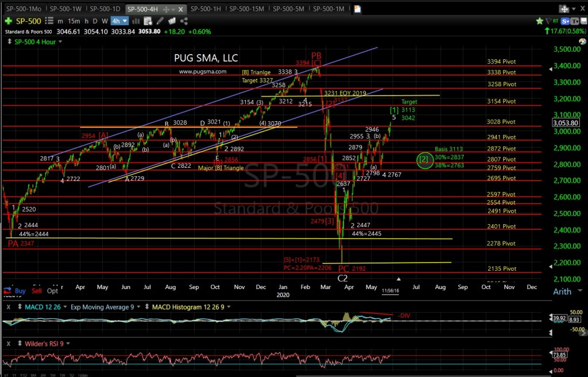This screenshot has height=377, width=588.
Task: Click the new page icon after tabs
Action: tap(357, 9)
